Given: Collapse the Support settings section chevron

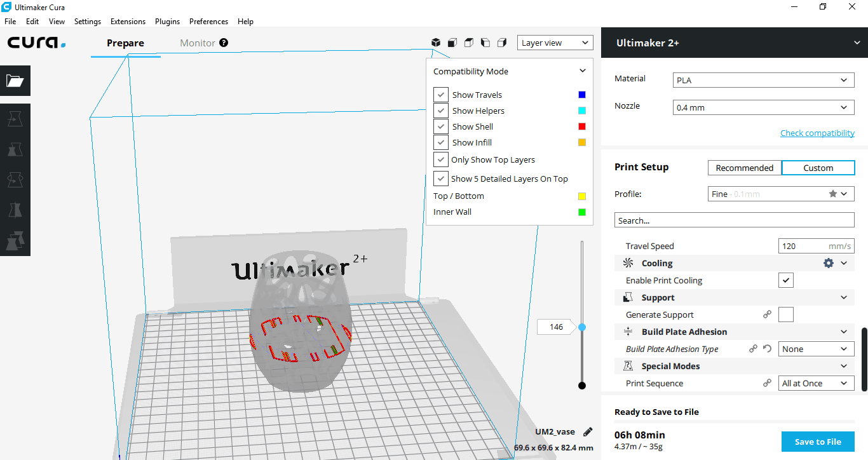Looking at the screenshot, I should (x=844, y=297).
